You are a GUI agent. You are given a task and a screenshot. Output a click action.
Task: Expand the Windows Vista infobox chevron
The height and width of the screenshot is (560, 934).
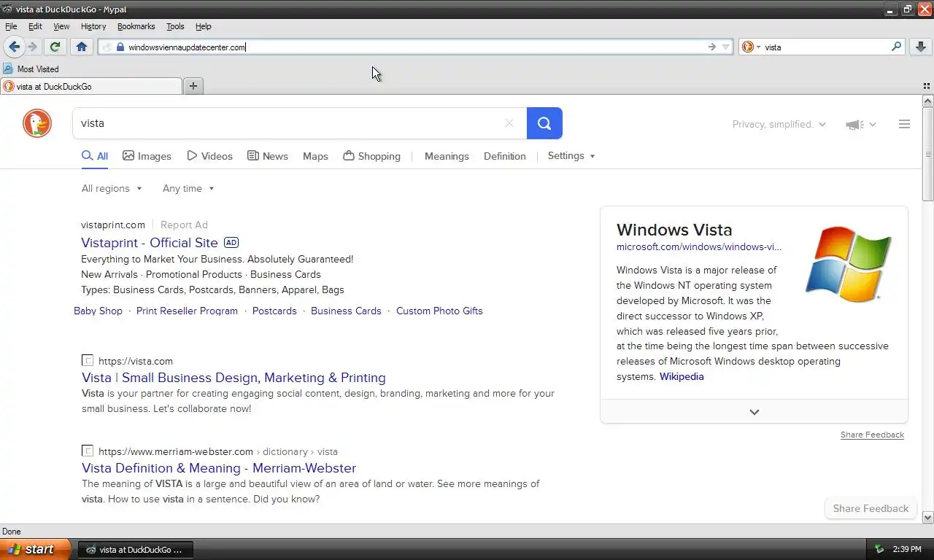tap(754, 412)
